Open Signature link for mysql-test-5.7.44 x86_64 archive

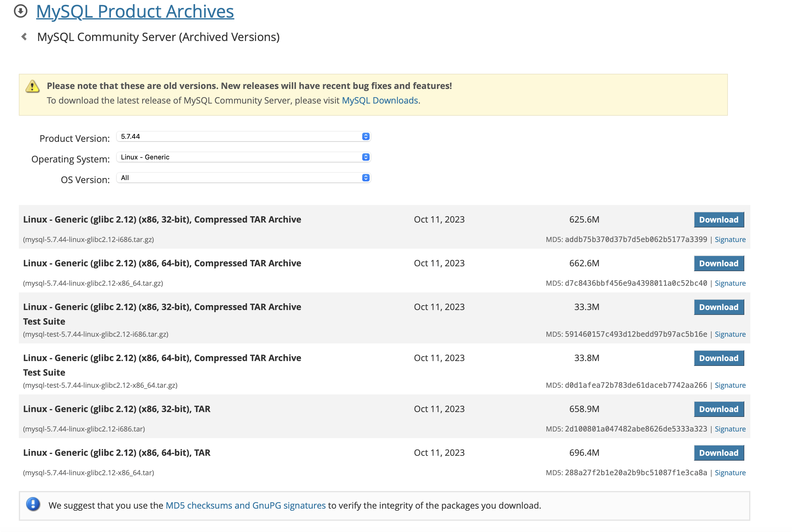pyautogui.click(x=730, y=385)
